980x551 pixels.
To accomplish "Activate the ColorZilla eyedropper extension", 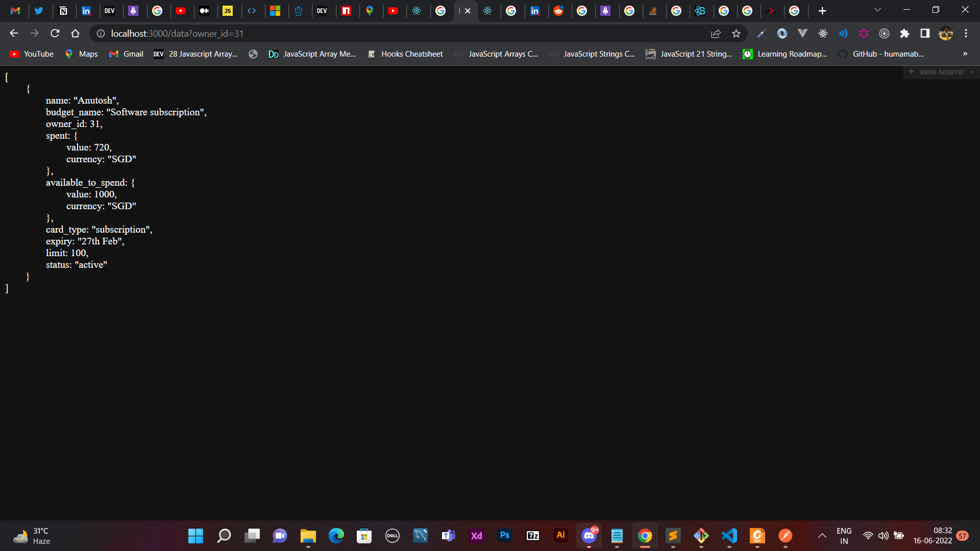I will (x=762, y=33).
